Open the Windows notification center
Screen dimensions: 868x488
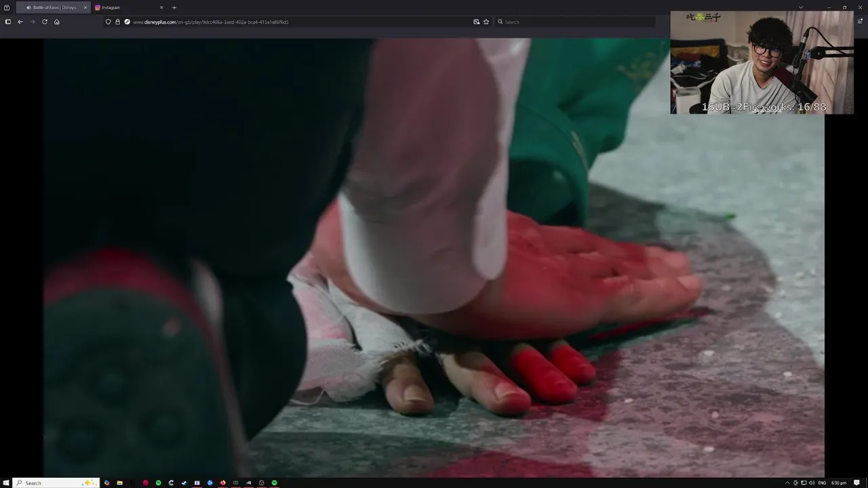pos(856,483)
